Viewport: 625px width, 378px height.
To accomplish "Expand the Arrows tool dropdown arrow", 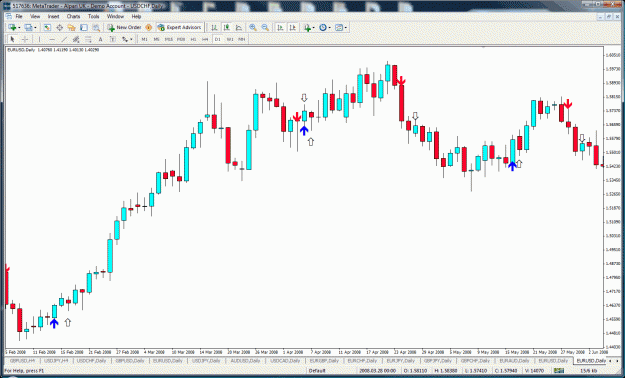I will click(131, 39).
